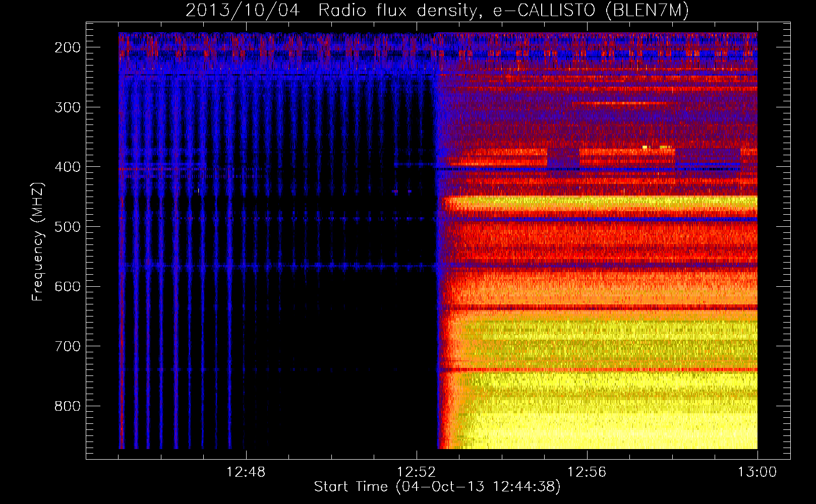816x504 pixels.
Task: Click the 'Frequency (MHZ)' axis label
Action: [x=38, y=241]
